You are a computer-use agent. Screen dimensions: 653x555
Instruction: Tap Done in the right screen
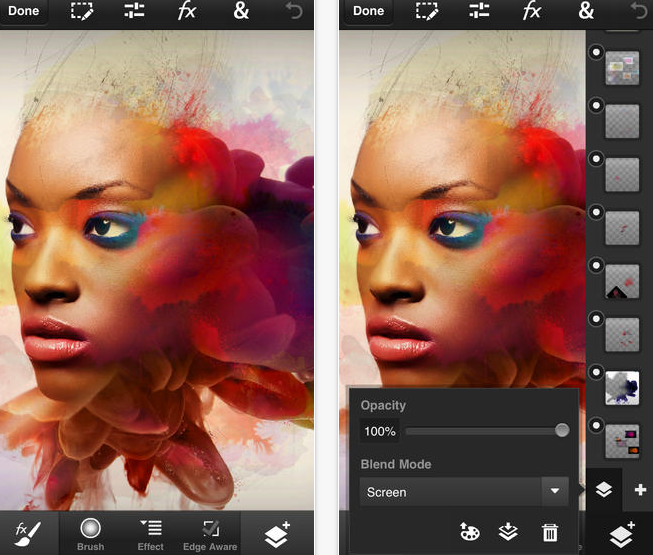point(369,11)
